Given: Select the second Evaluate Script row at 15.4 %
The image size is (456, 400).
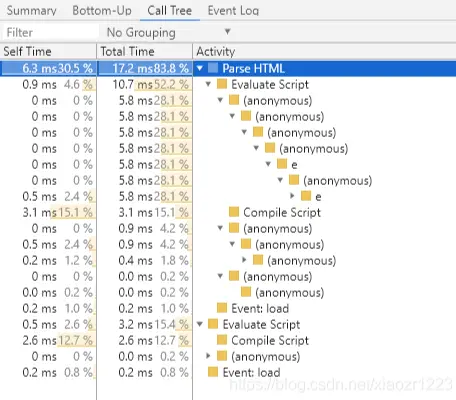Looking at the screenshot, I should pyautogui.click(x=228, y=324).
